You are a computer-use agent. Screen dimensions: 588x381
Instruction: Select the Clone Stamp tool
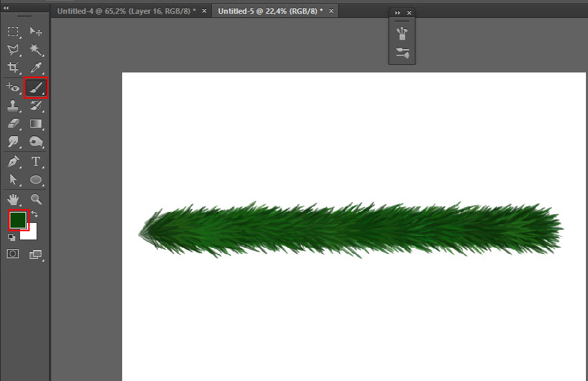click(13, 106)
